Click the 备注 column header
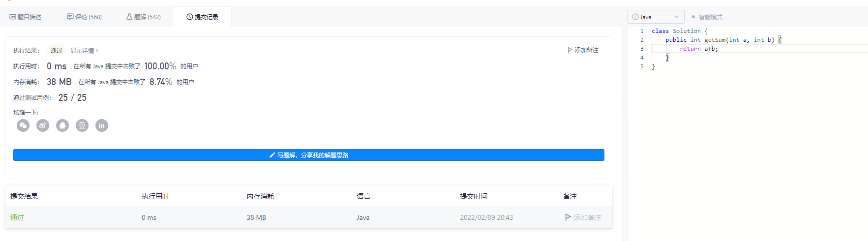This screenshot has height=241, width=868. [570, 196]
